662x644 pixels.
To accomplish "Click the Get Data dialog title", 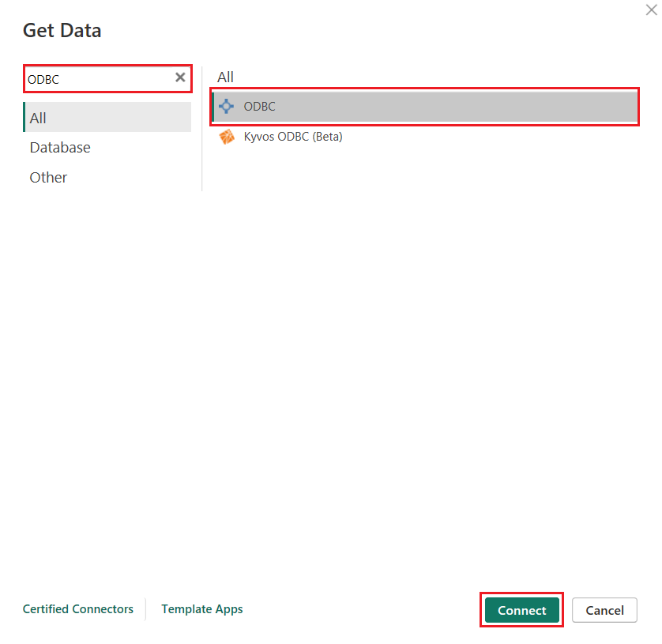I will tap(62, 31).
